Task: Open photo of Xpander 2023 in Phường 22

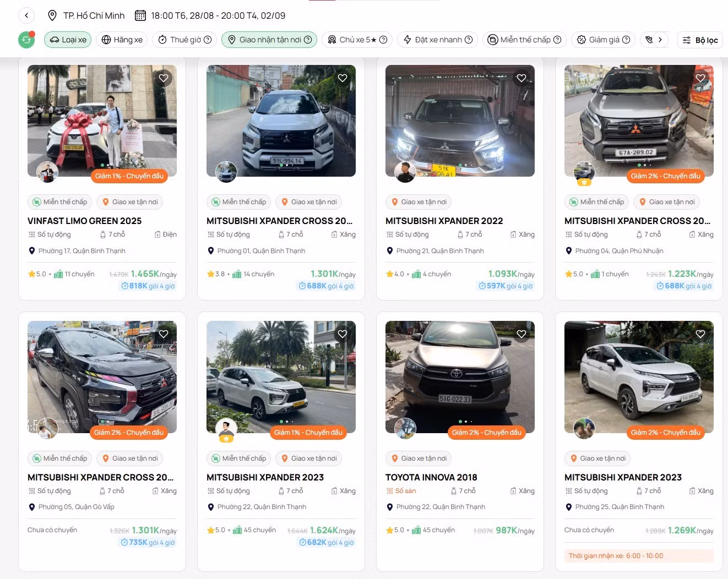Action: pos(281,377)
